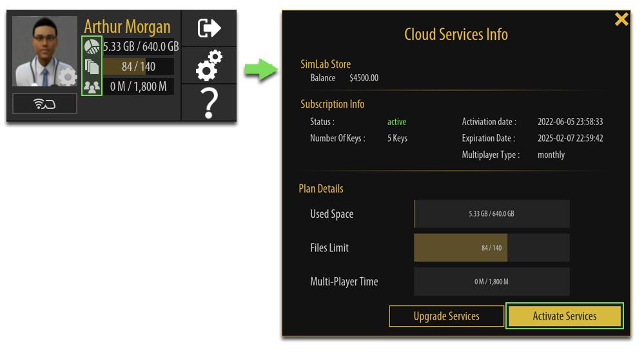Viewport: 644px width, 357px height.
Task: Click the Balance label
Action: coord(323,78)
